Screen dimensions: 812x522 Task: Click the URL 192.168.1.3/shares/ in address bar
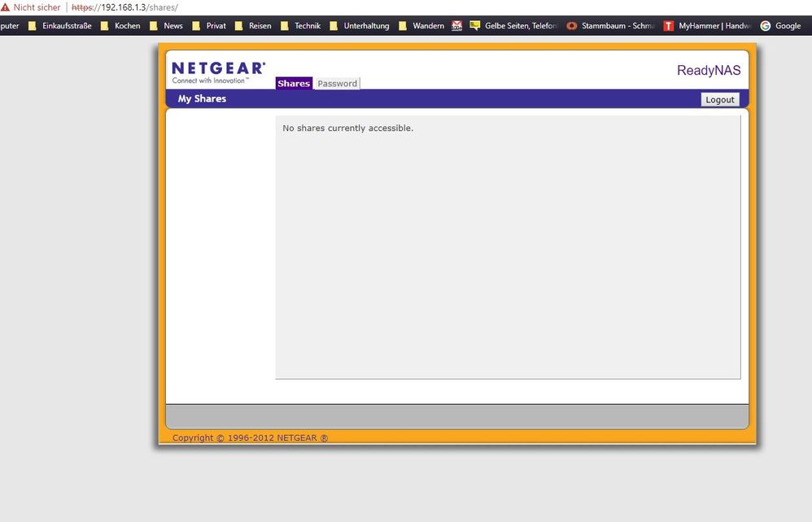point(124,8)
